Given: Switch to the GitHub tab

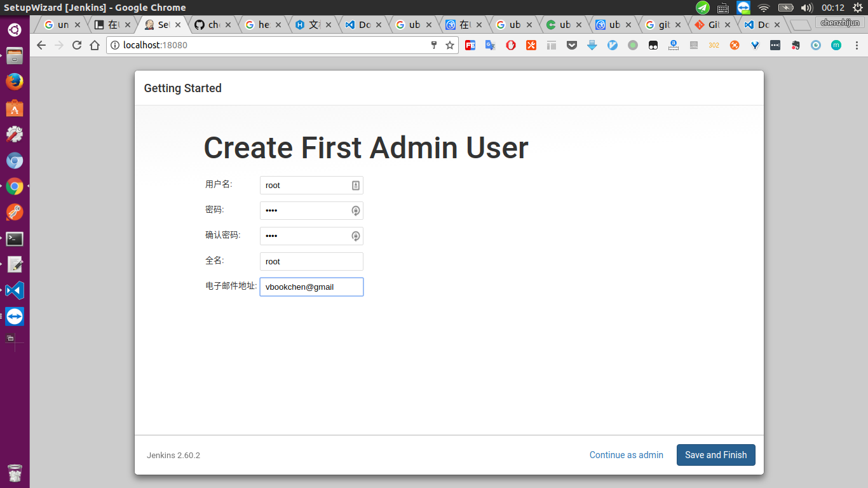Looking at the screenshot, I should click(x=207, y=25).
